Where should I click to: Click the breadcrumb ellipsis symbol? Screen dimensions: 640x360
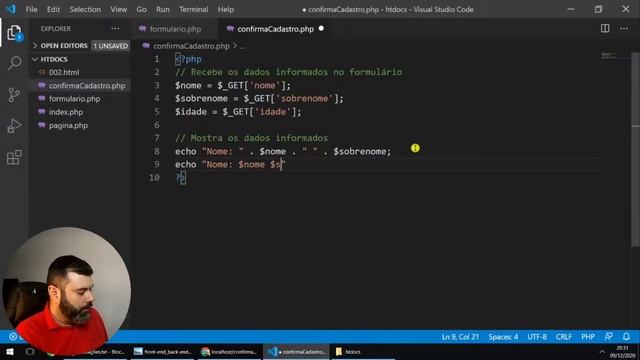click(242, 47)
